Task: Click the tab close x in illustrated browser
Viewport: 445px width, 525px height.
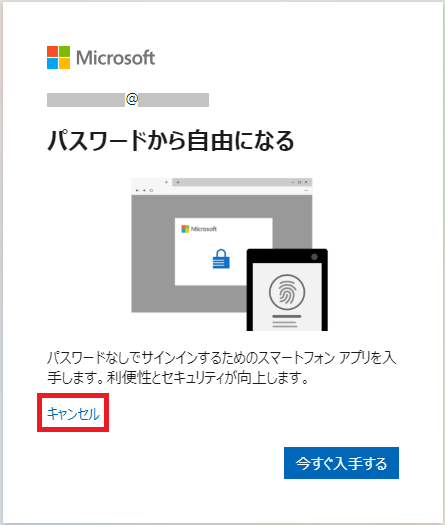Action: [166, 182]
